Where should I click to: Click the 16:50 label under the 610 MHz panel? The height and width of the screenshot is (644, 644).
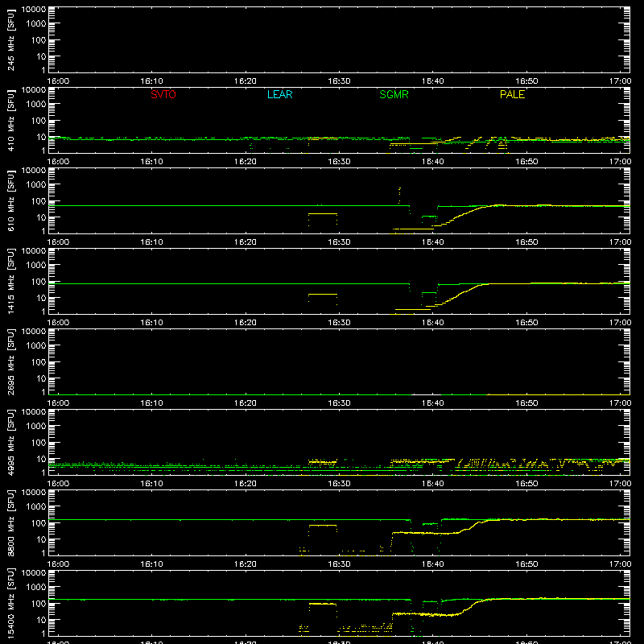[526, 242]
